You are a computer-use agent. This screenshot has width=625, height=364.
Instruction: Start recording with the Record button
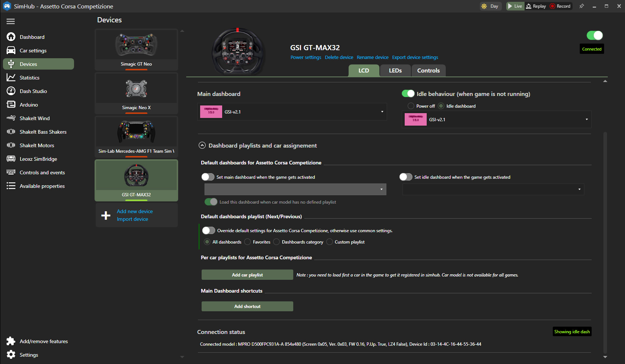click(560, 6)
